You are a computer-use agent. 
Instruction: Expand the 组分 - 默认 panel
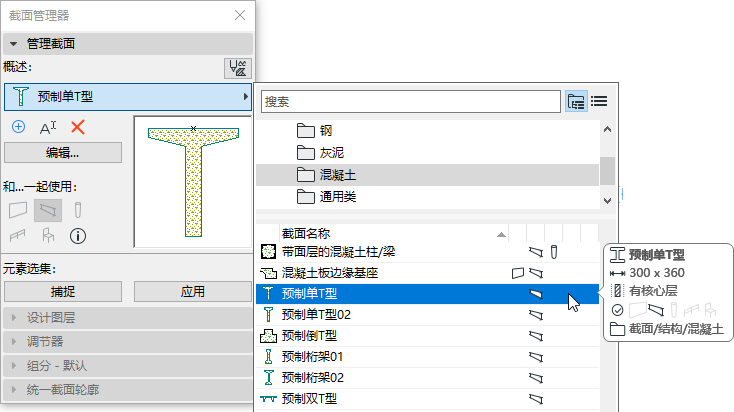tap(128, 366)
